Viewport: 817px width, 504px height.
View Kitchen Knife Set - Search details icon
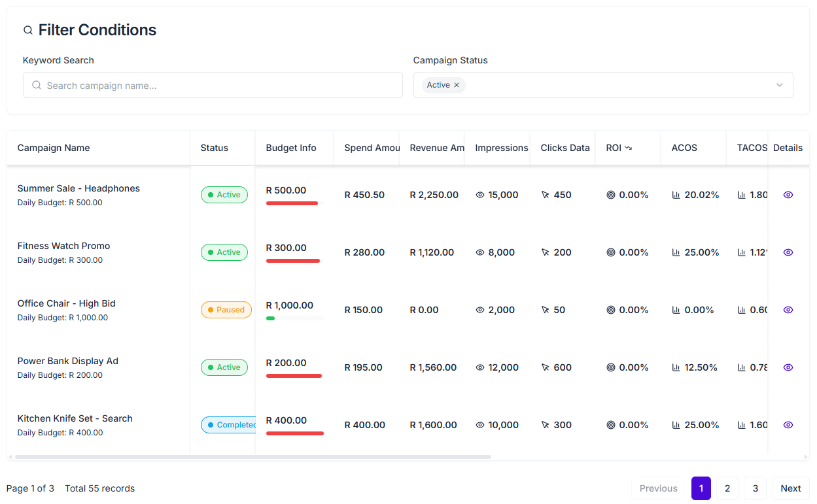click(788, 425)
